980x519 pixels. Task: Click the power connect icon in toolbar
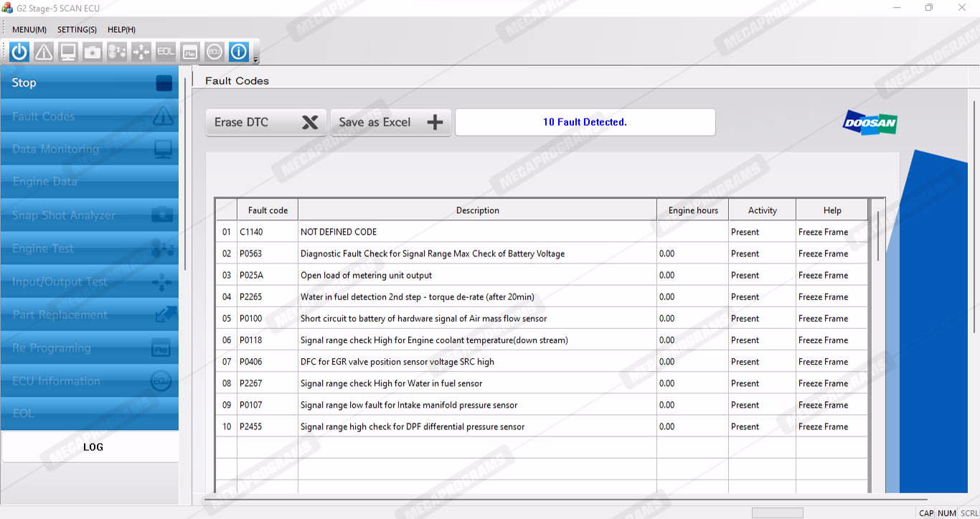coord(19,52)
